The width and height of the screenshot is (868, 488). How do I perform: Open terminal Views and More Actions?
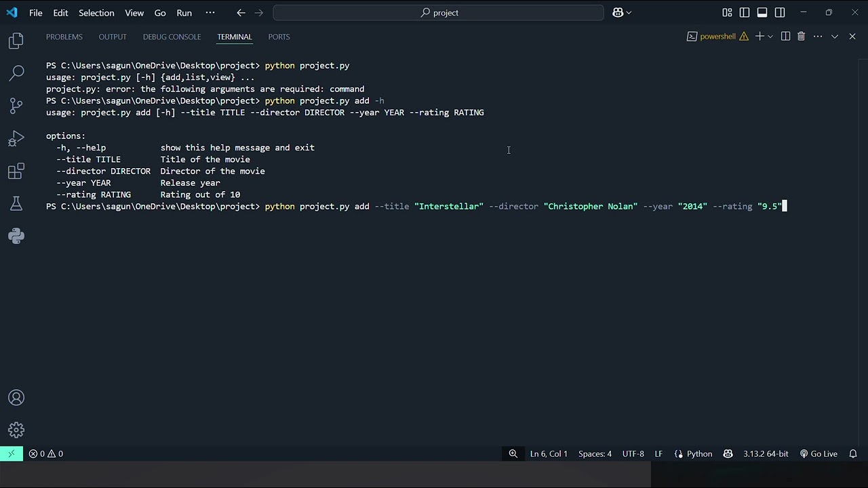818,37
